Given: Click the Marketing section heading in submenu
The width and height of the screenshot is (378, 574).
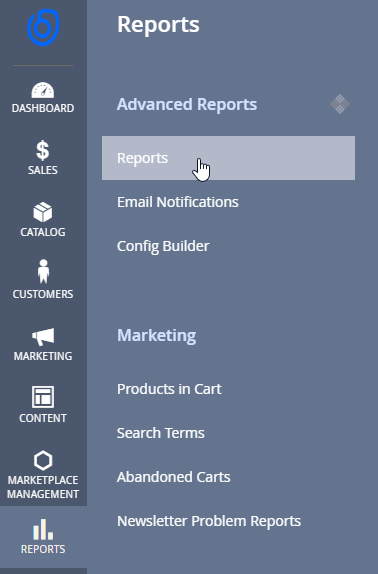Looking at the screenshot, I should click(157, 335).
